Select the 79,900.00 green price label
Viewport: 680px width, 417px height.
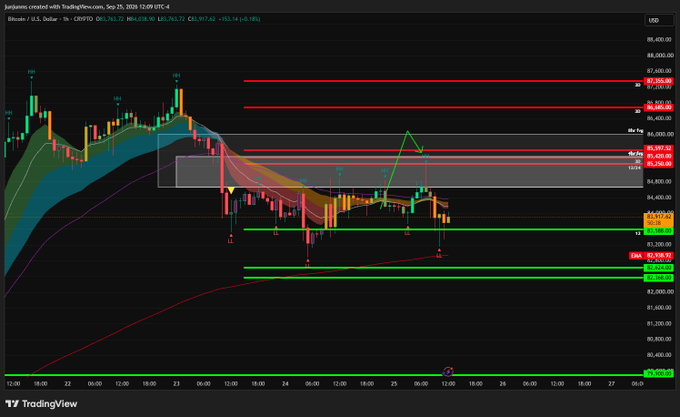[x=659, y=374]
